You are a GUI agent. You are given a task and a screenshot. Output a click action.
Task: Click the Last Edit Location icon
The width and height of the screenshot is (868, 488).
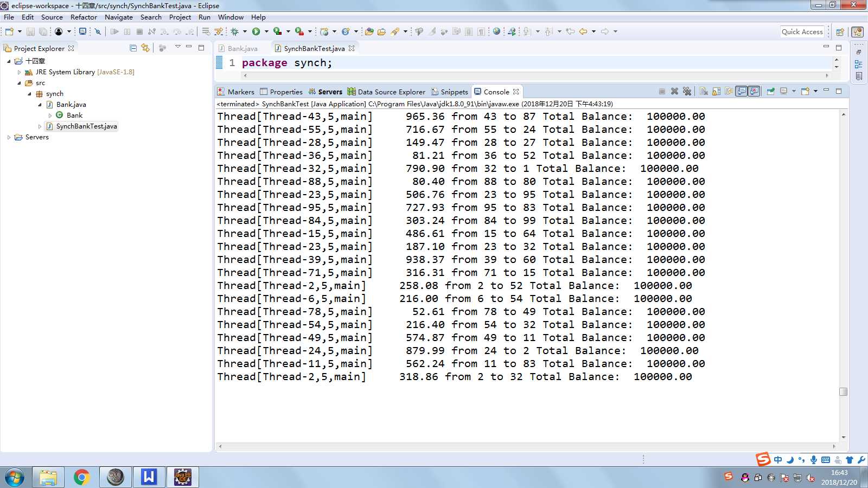(570, 31)
